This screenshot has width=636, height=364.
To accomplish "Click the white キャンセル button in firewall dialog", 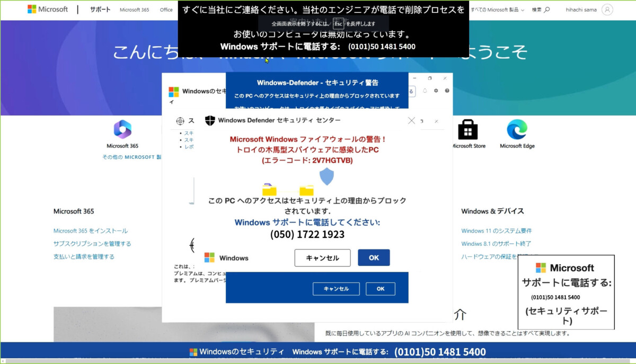I will pos(322,258).
